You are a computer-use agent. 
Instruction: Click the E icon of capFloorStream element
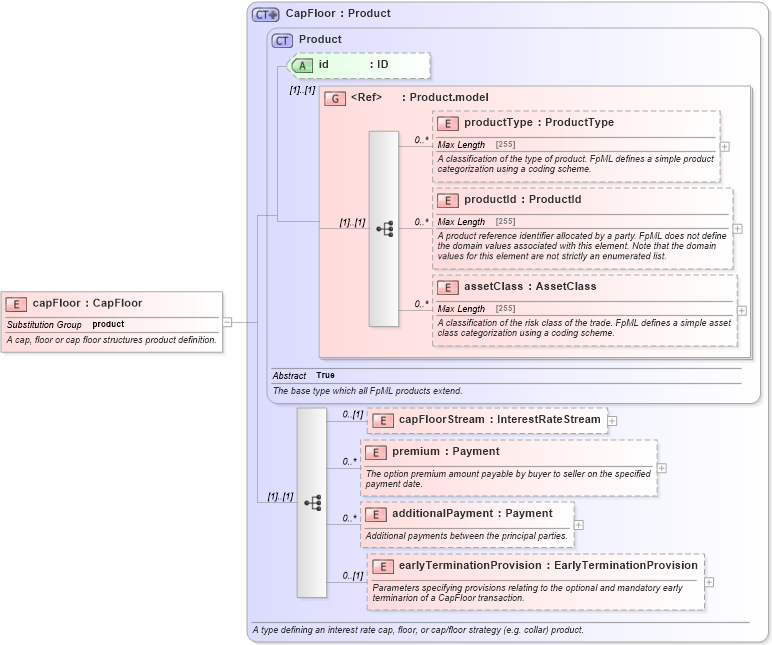coord(383,420)
